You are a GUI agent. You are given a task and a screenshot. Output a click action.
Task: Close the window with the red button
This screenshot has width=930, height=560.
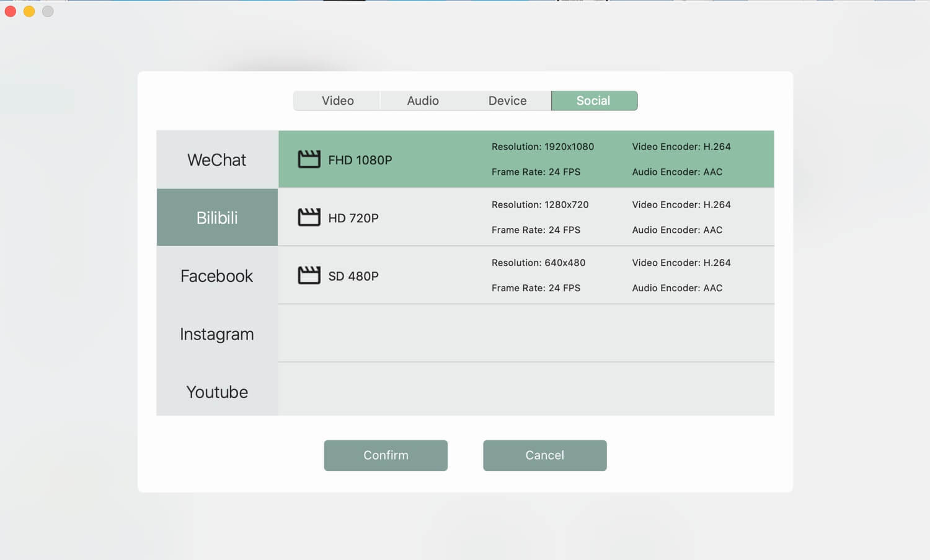pos(11,11)
